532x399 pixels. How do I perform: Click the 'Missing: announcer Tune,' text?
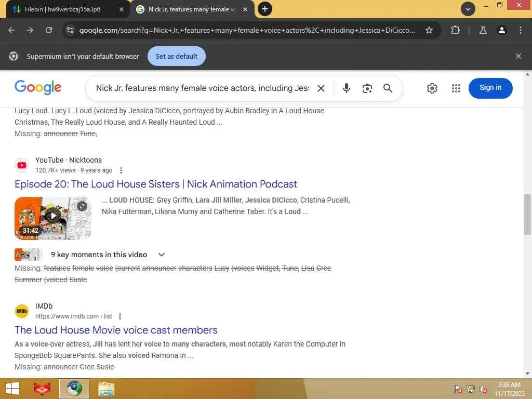[x=56, y=134]
